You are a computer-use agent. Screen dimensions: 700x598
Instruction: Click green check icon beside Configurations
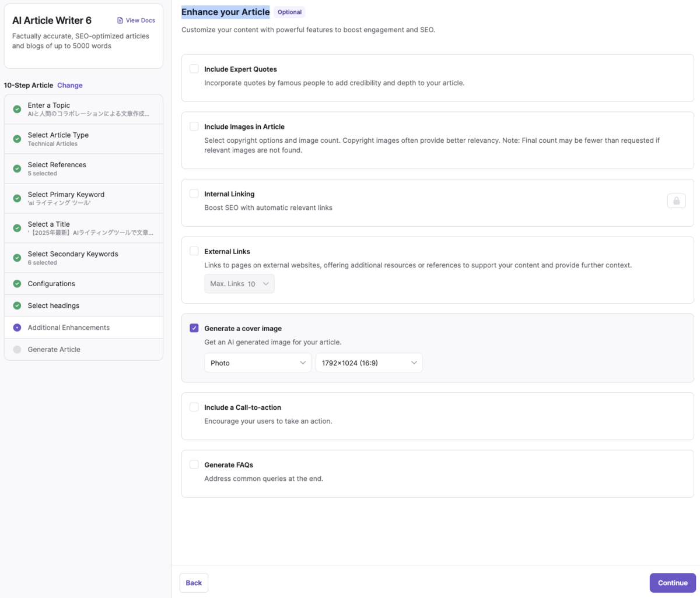coord(17,284)
